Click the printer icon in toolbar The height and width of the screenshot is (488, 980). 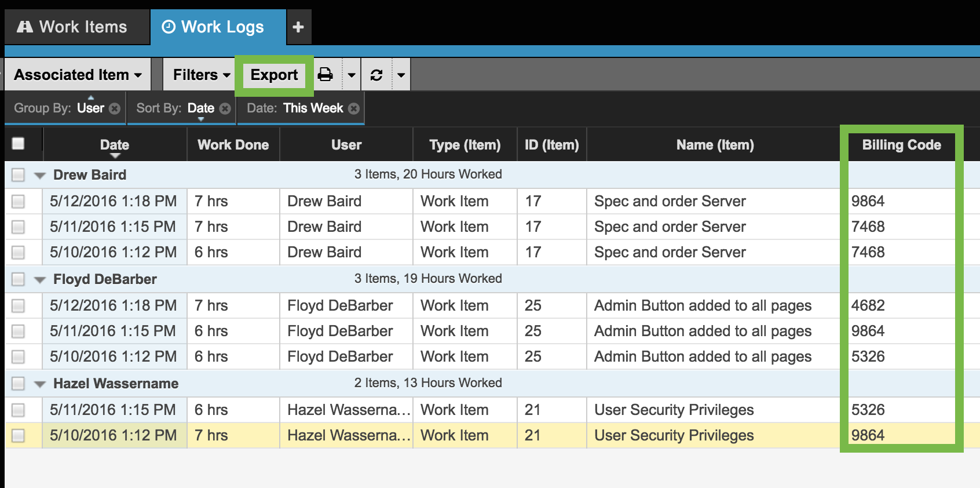[326, 75]
